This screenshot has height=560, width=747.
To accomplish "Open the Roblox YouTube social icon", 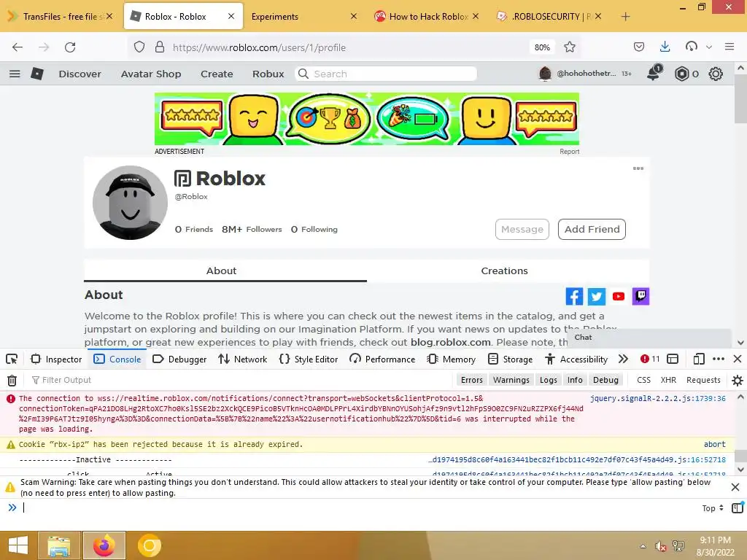I will (619, 296).
